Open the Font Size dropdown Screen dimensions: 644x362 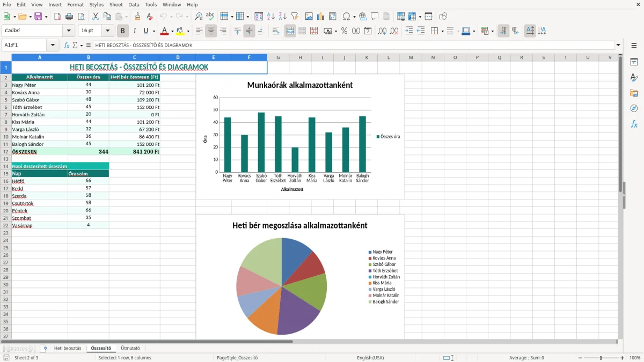[107, 31]
